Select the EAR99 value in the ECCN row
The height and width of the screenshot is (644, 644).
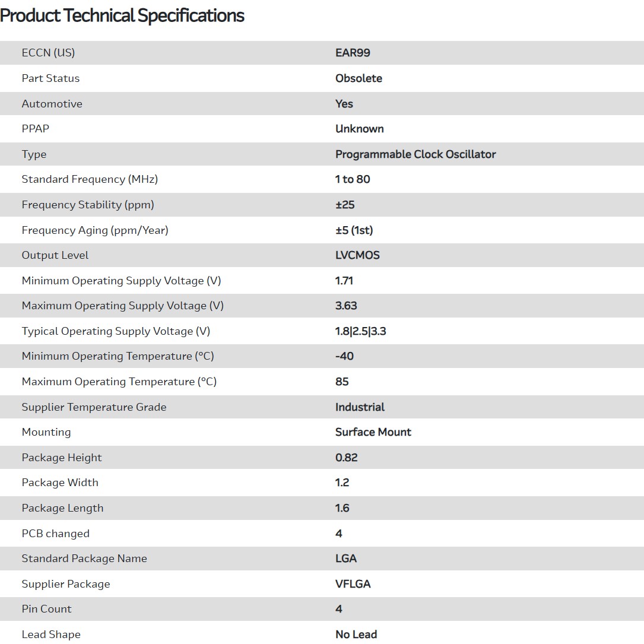click(353, 53)
